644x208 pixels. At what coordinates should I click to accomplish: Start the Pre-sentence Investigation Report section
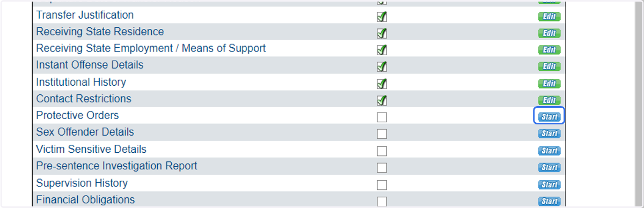click(549, 167)
